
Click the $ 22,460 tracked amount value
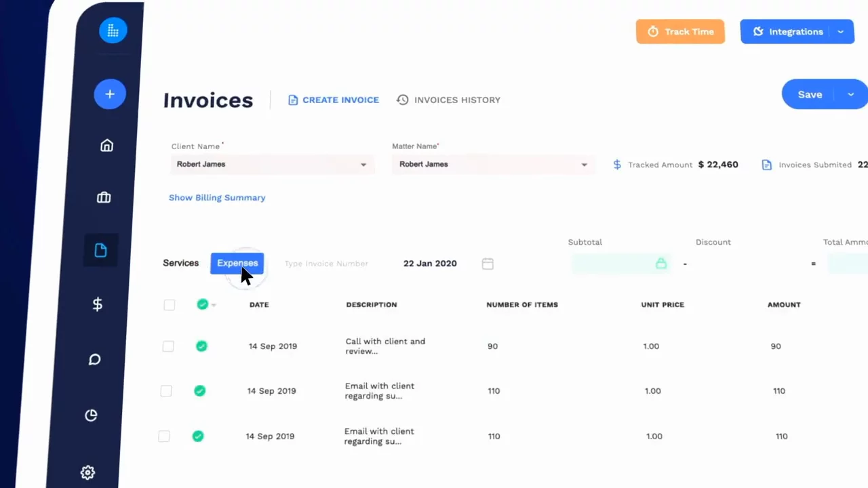pos(718,165)
